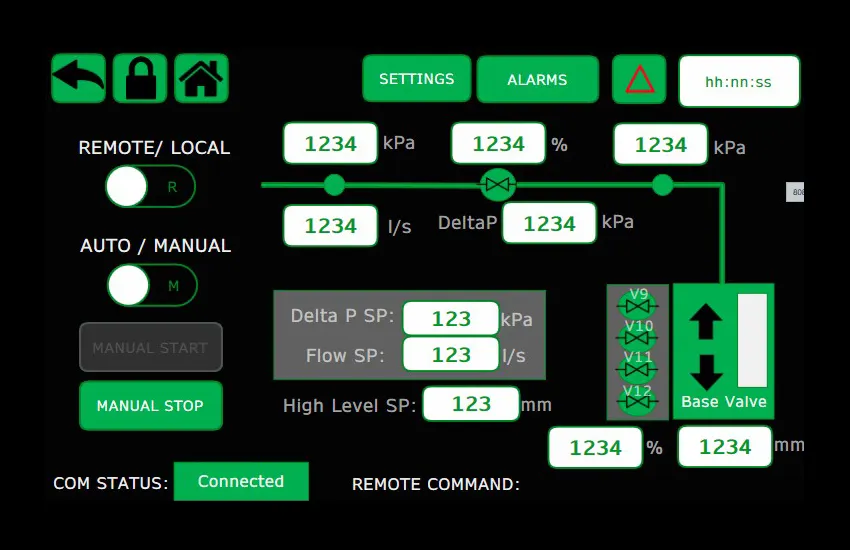Lower base valve with down arrow
The image size is (850, 550).
[706, 371]
